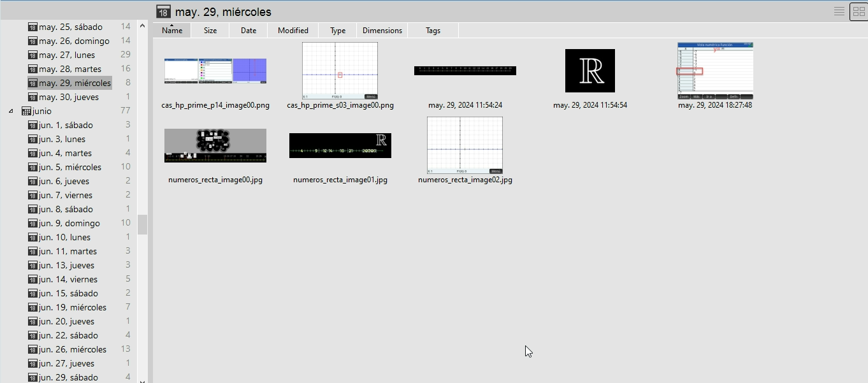The width and height of the screenshot is (868, 383).
Task: Select thumbnail dated may. 29, 2024 11:54:24
Action: pos(465,71)
